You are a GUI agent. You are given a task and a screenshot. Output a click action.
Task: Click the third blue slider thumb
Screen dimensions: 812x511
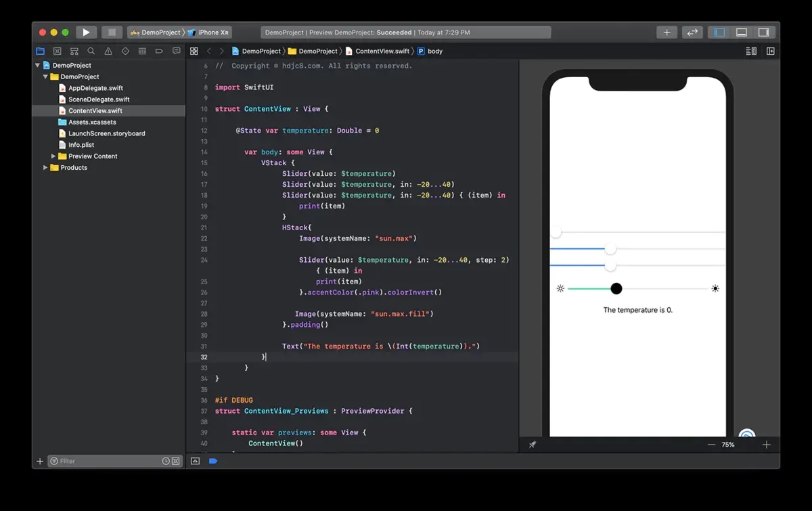pos(610,265)
